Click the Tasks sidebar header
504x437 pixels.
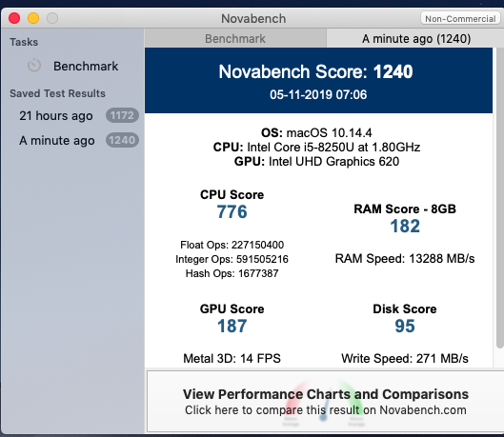point(24,42)
